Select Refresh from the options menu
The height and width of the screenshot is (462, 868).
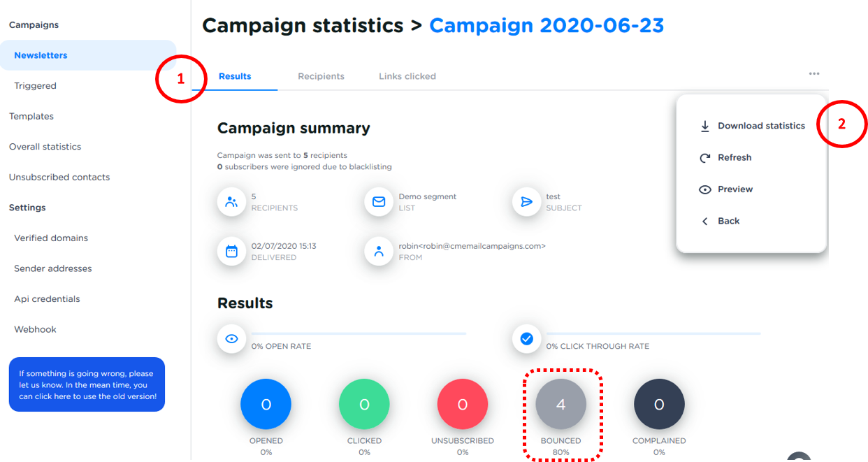[x=734, y=158]
